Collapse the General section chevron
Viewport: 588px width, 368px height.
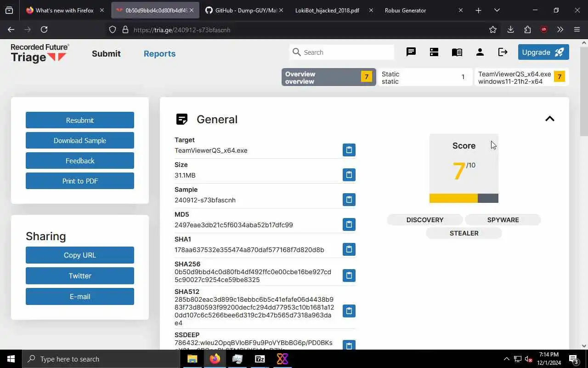(x=549, y=119)
